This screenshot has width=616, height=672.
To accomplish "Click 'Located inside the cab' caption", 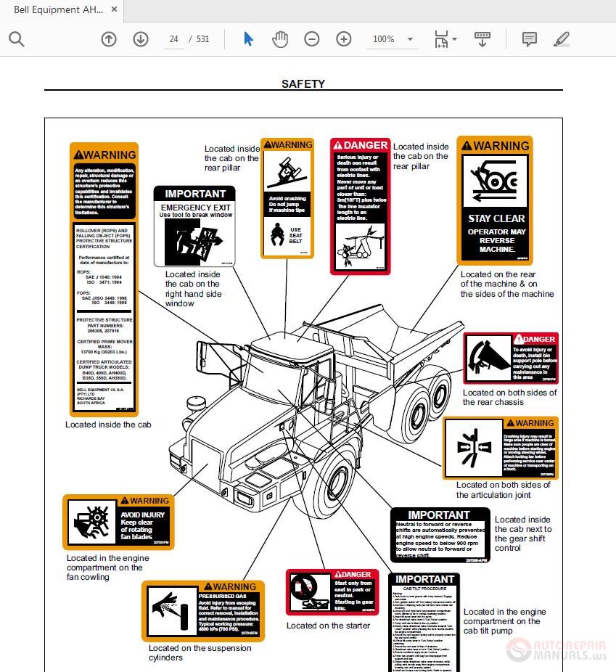I will click(x=108, y=425).
